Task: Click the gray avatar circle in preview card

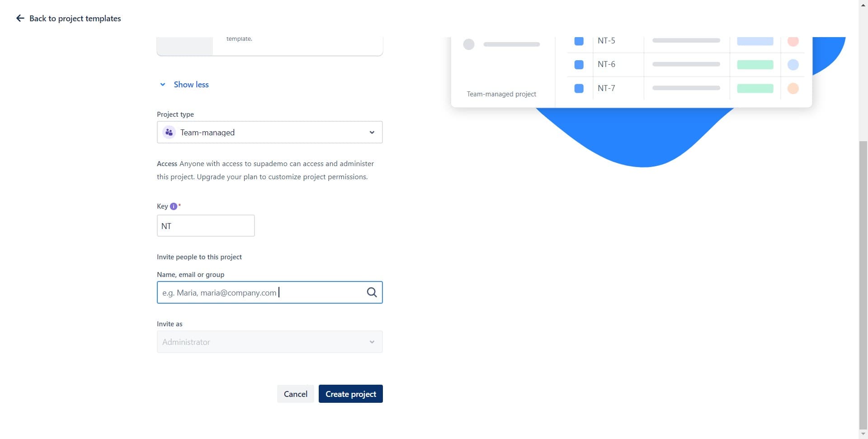Action: pos(469,44)
